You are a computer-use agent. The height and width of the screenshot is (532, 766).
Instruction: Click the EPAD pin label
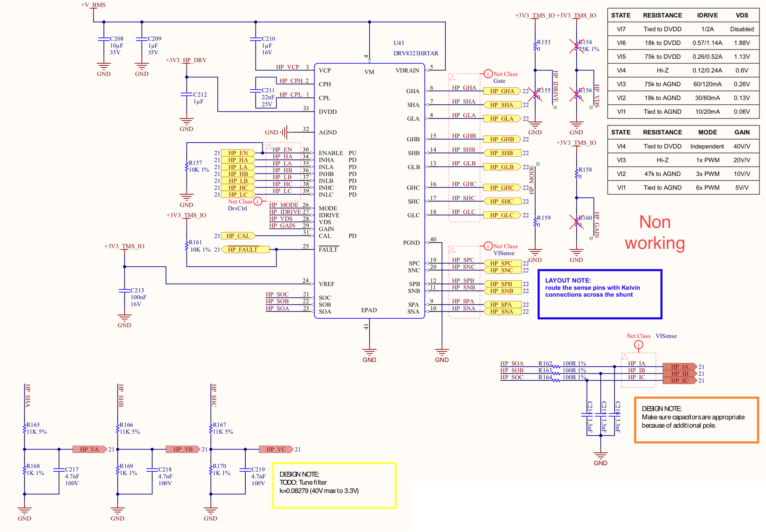pyautogui.click(x=369, y=310)
